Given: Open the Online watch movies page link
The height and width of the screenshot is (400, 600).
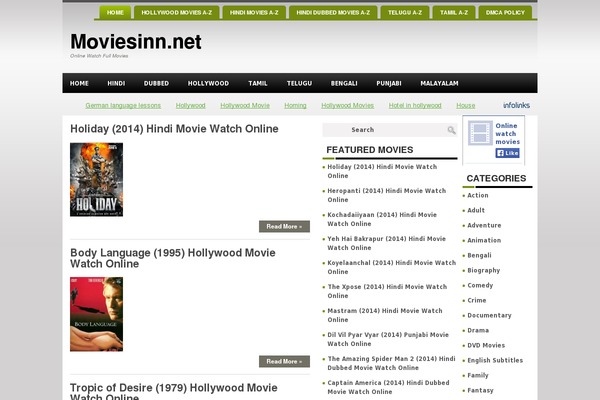Looking at the screenshot, I should click(x=507, y=133).
